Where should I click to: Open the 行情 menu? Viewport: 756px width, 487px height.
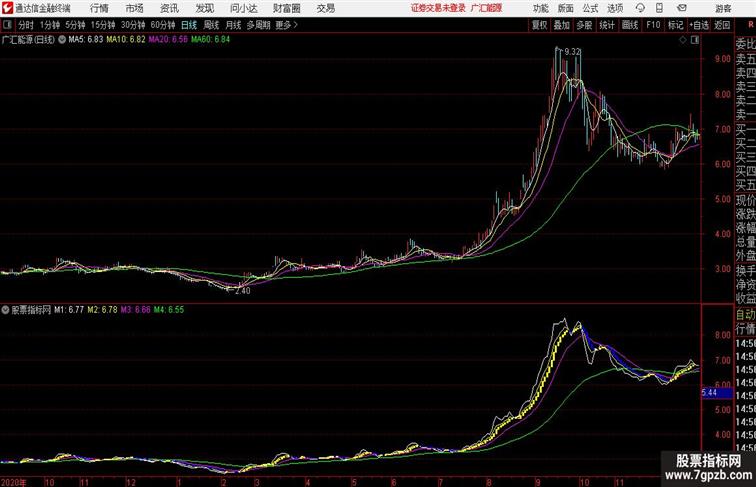coord(99,8)
